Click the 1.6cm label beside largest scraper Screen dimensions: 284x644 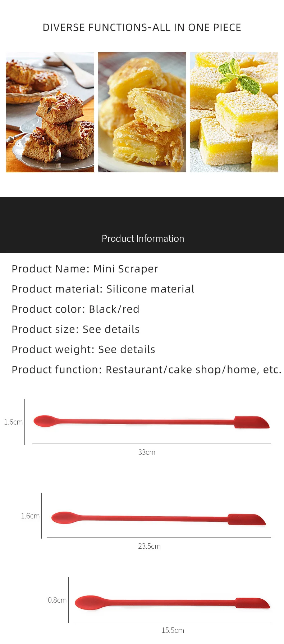(13, 422)
